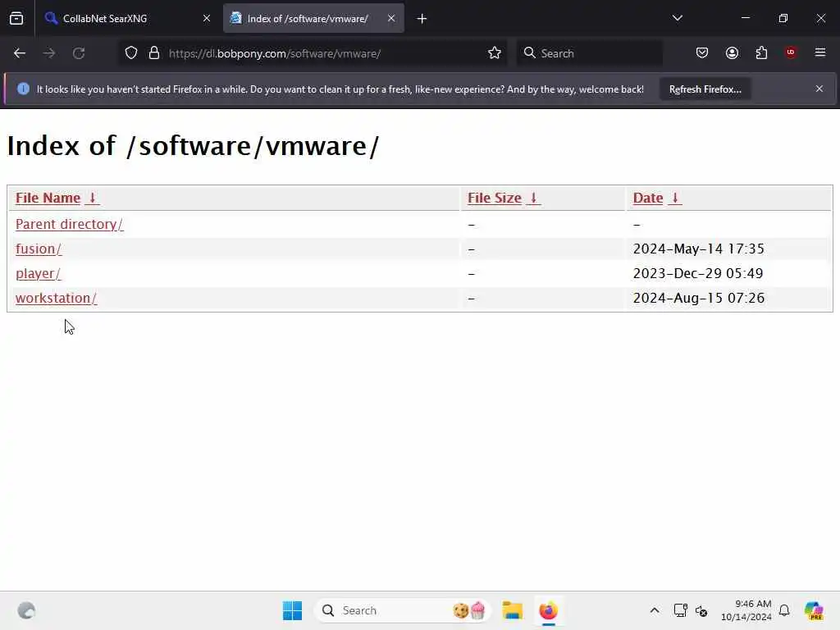
Task: Launch Copilot preview from the taskbar
Action: pyautogui.click(x=814, y=610)
